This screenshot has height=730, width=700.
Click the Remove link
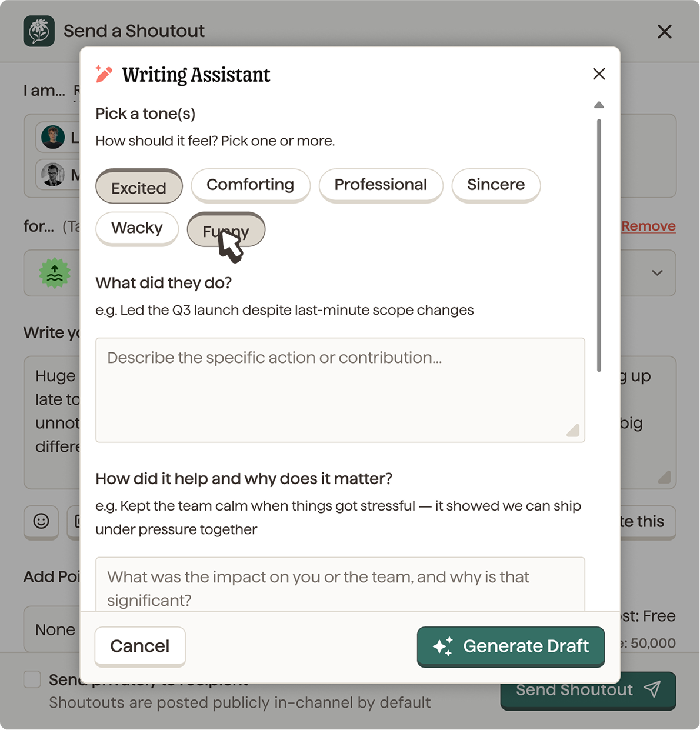pyautogui.click(x=648, y=226)
